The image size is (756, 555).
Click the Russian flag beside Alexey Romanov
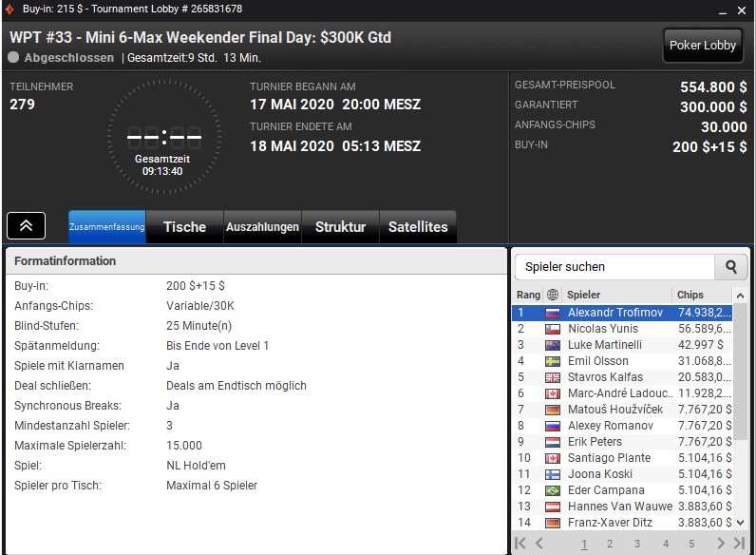(553, 426)
